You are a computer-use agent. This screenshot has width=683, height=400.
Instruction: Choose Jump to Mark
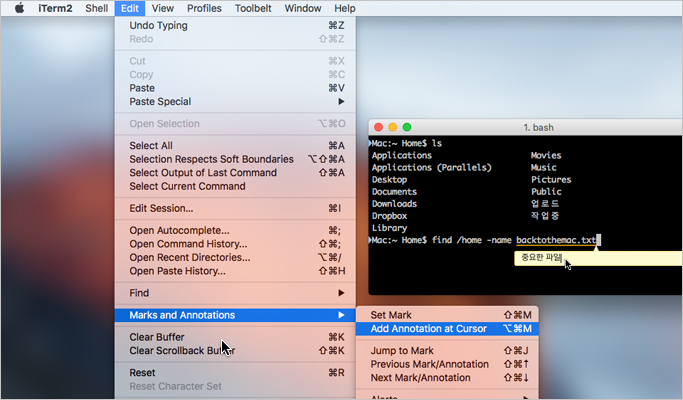click(x=447, y=351)
